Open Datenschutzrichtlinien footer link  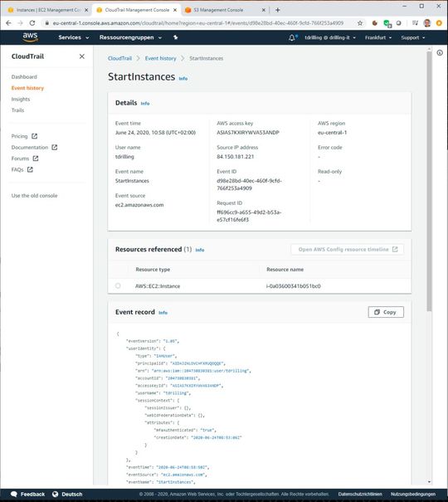(x=360, y=494)
